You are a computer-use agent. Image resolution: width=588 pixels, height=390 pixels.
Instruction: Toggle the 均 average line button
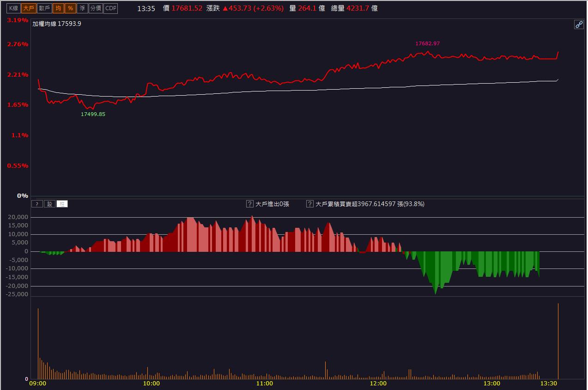58,8
